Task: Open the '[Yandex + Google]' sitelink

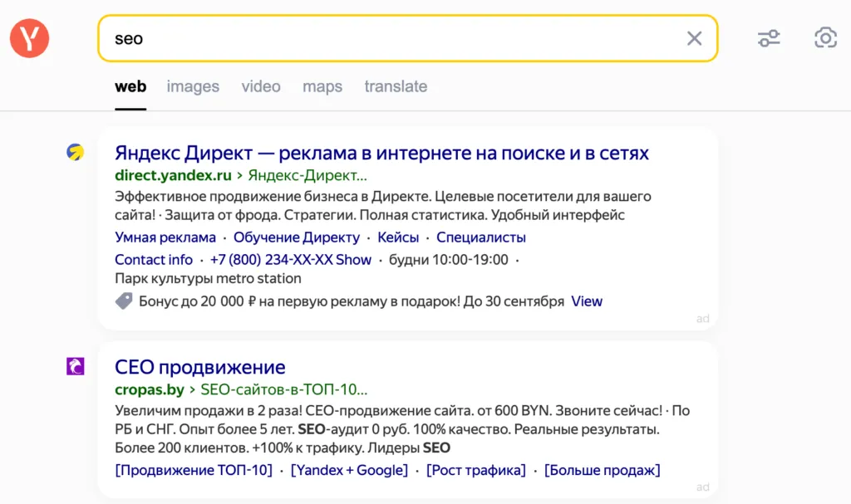Action: click(349, 470)
